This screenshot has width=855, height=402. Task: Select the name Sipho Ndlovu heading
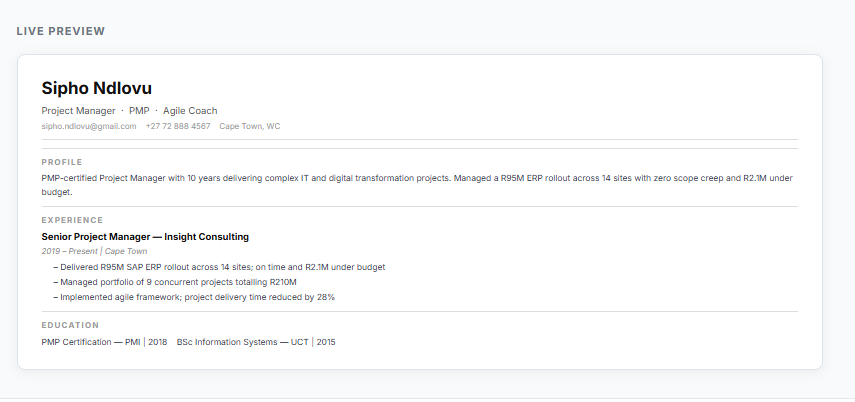[97, 88]
